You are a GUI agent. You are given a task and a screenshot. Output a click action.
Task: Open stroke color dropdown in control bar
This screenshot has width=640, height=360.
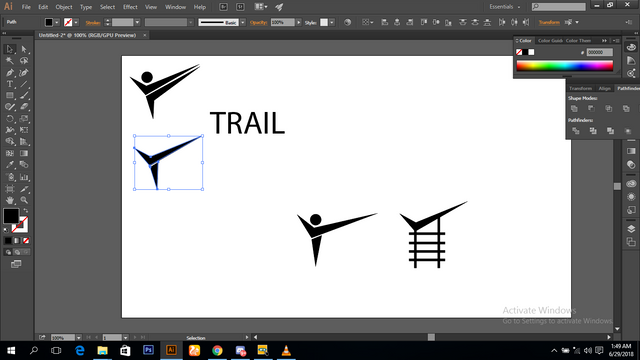pos(76,22)
